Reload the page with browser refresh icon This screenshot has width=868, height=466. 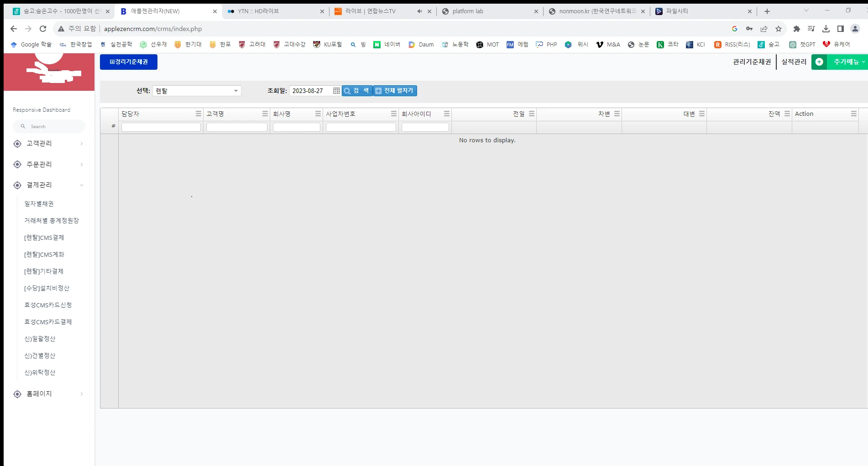(43, 29)
